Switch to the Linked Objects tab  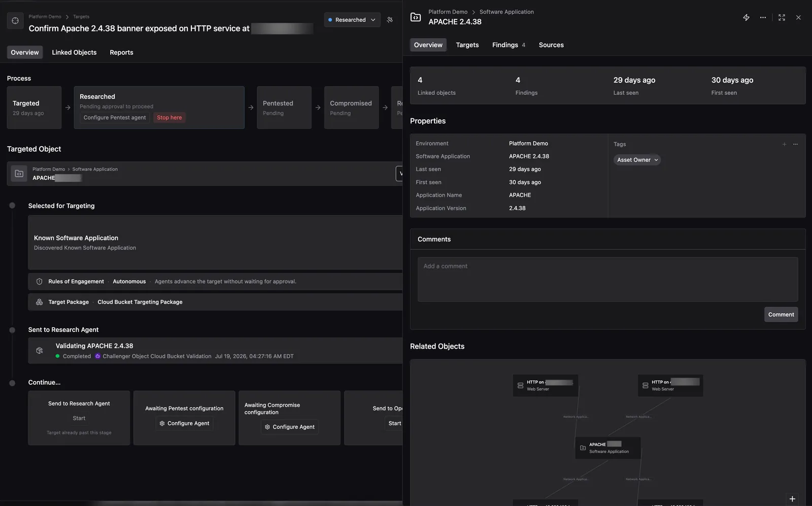(74, 52)
